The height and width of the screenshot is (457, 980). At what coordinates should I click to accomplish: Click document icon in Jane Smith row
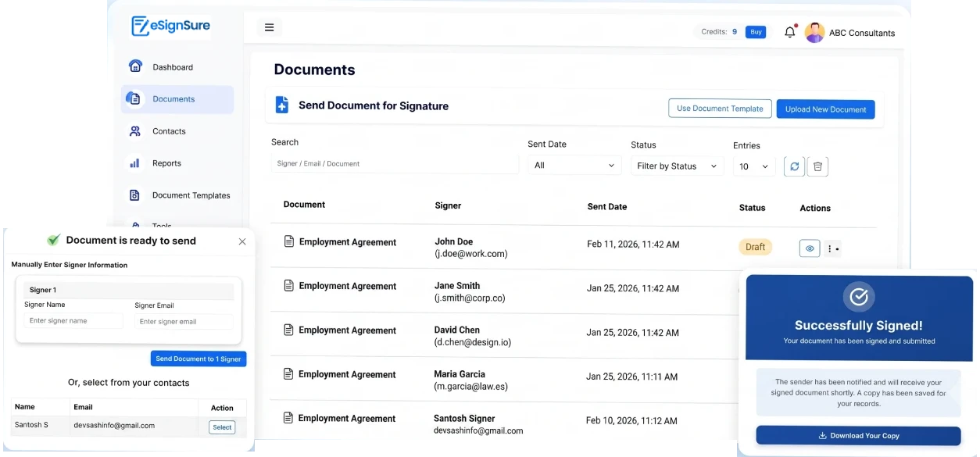pyautogui.click(x=288, y=286)
